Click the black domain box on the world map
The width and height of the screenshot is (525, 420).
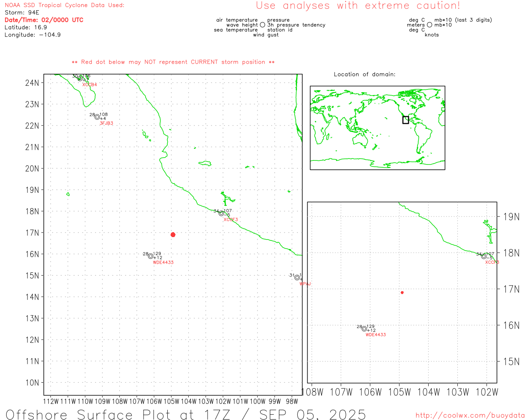tap(406, 120)
